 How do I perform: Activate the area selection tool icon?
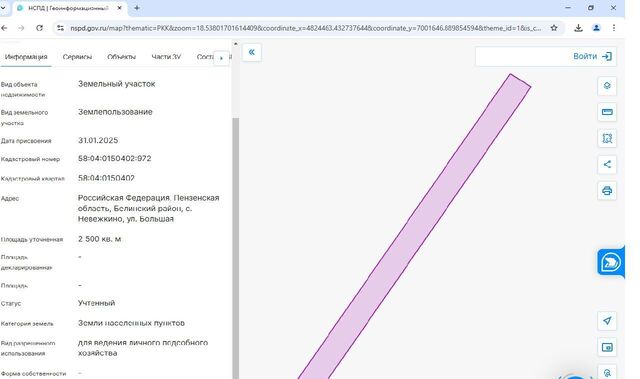tap(607, 138)
